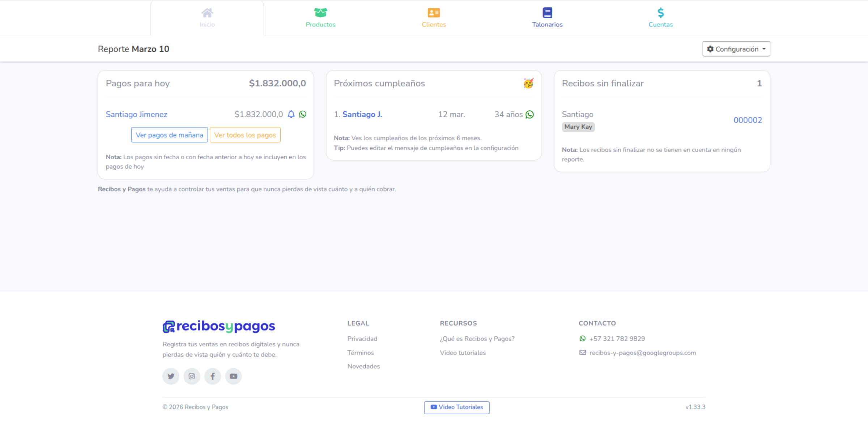The image size is (868, 434).
Task: Click Ver pagos de mañana button
Action: point(169,135)
